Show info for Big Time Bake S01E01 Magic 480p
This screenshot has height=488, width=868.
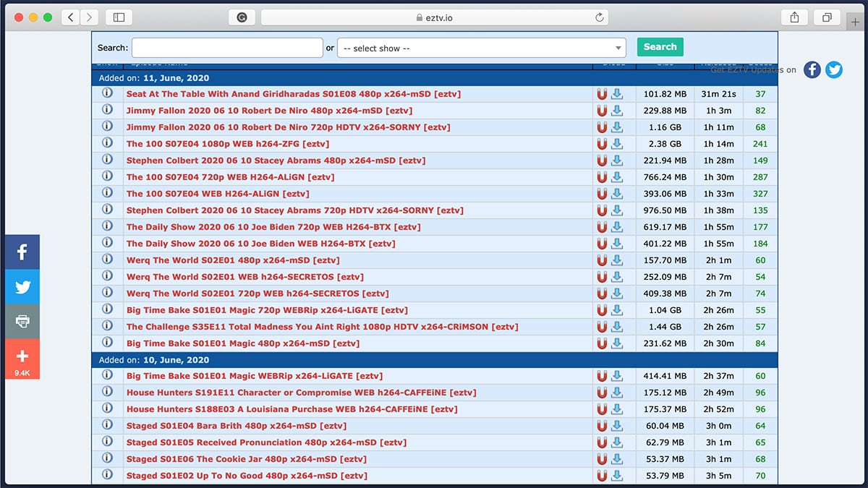(107, 343)
